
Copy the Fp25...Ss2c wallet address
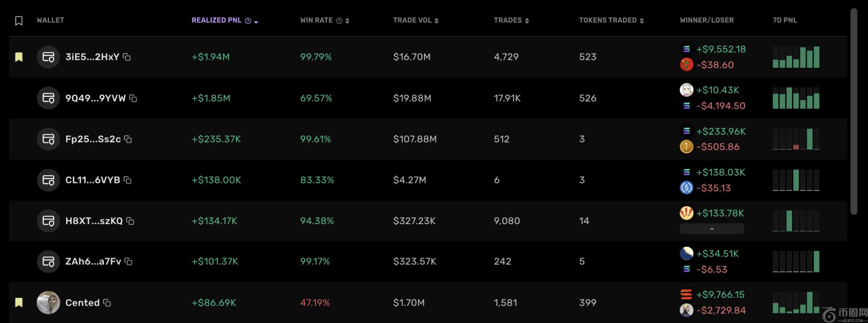pyautogui.click(x=128, y=139)
